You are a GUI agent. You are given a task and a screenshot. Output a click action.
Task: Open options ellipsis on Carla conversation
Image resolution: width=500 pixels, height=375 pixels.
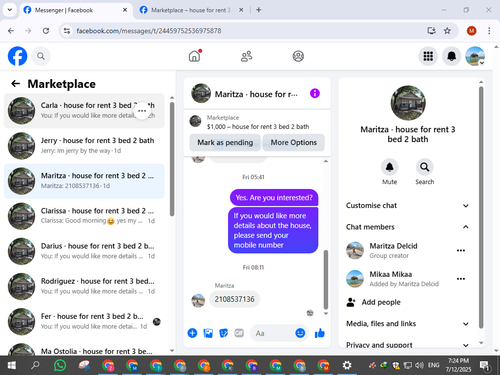pyautogui.click(x=142, y=111)
